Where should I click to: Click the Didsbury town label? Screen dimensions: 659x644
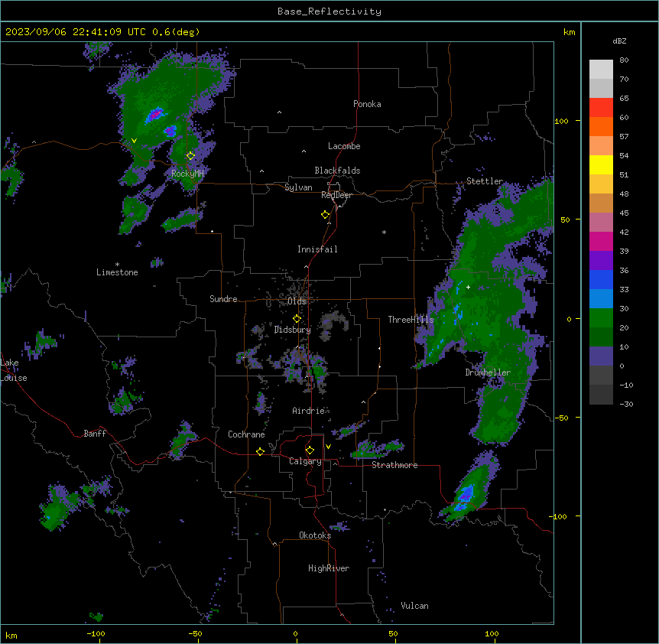pyautogui.click(x=293, y=330)
